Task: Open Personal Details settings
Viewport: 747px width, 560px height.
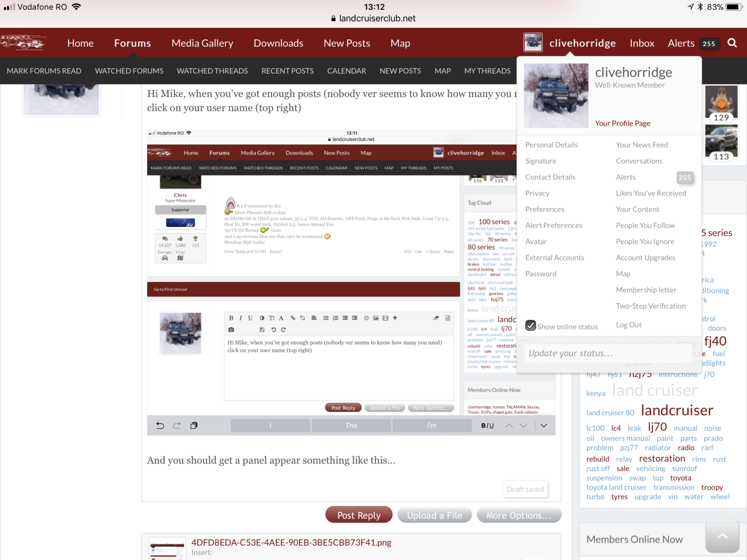Action: (551, 145)
